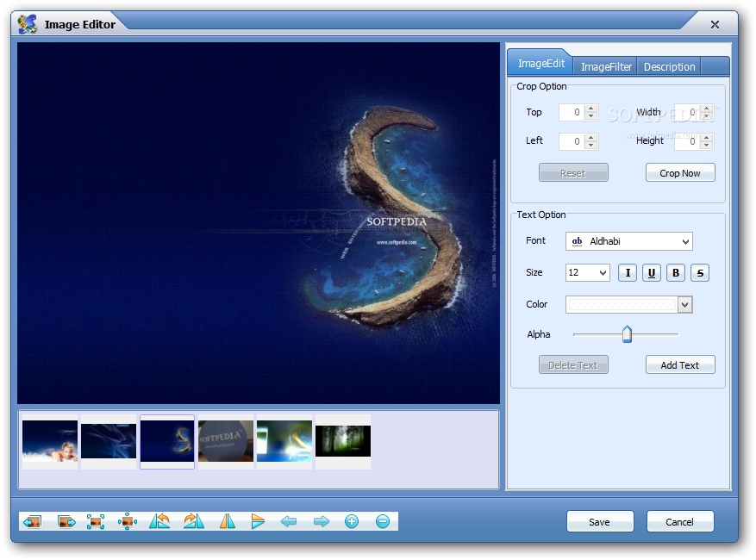
Task: Toggle italic text style
Action: click(628, 273)
